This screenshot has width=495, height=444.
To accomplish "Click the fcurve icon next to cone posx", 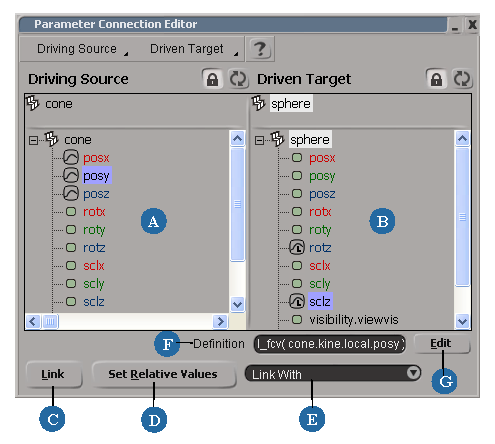I will pos(71,158).
